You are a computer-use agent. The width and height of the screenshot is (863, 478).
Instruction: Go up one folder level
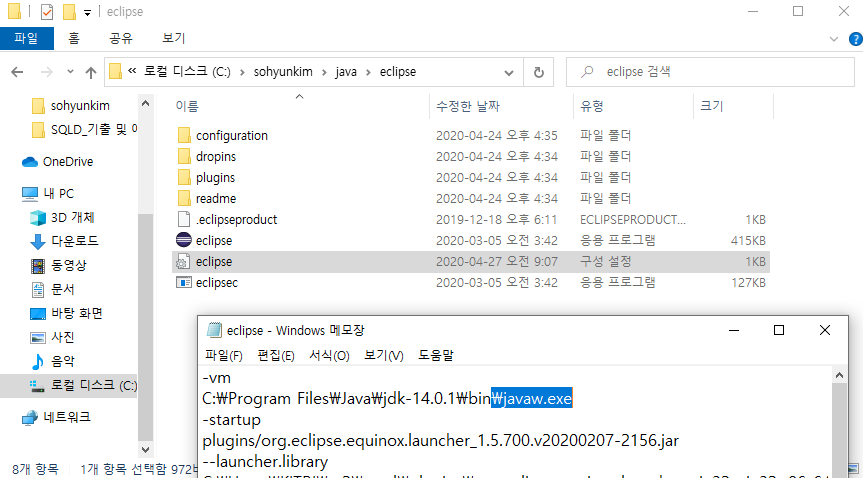click(x=90, y=72)
